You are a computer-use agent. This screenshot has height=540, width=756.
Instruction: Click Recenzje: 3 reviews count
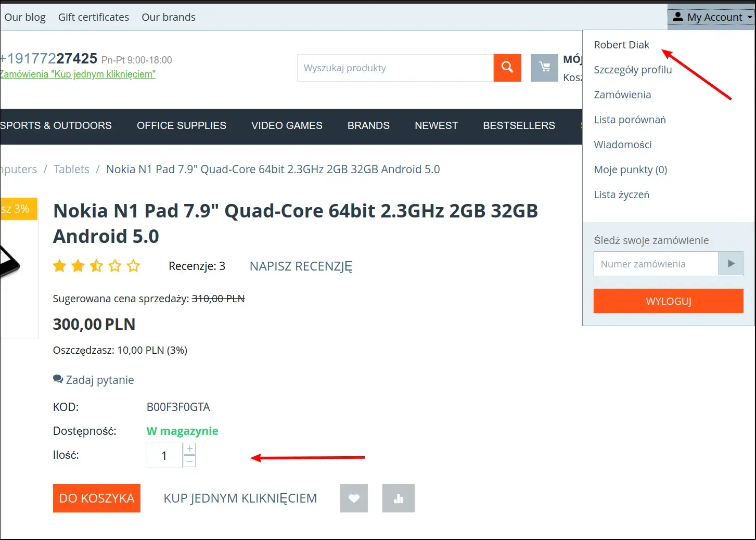point(197,266)
